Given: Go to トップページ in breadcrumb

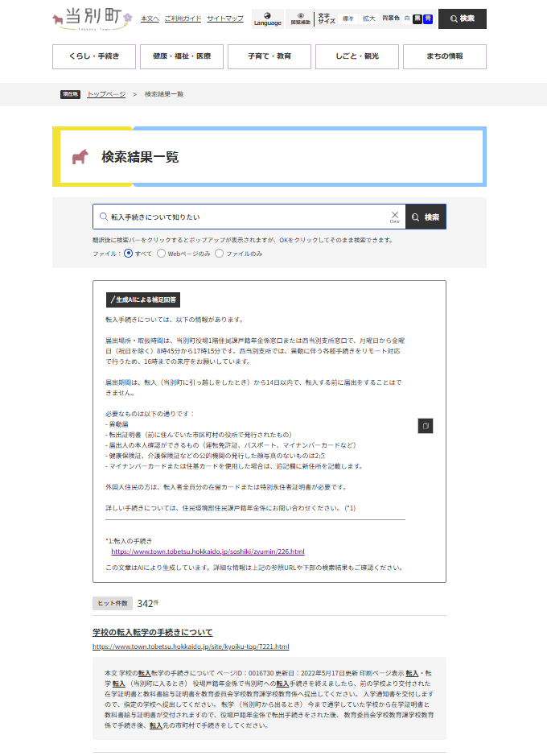Looking at the screenshot, I should (106, 94).
